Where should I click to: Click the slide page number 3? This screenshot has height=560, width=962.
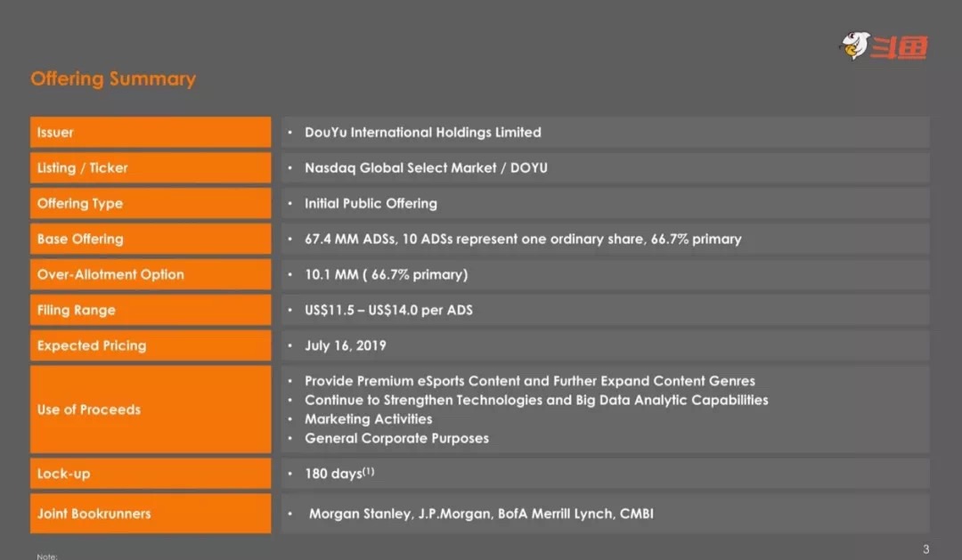coord(925,549)
